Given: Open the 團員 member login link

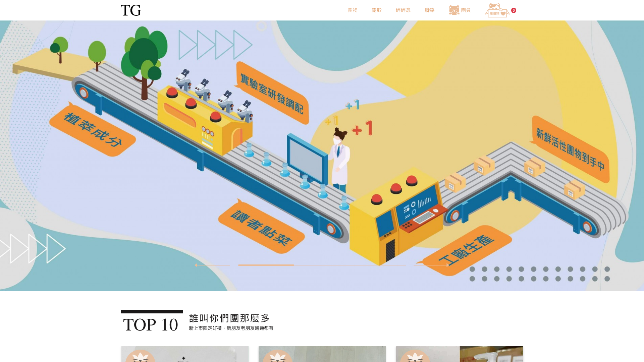Looking at the screenshot, I should (x=466, y=10).
